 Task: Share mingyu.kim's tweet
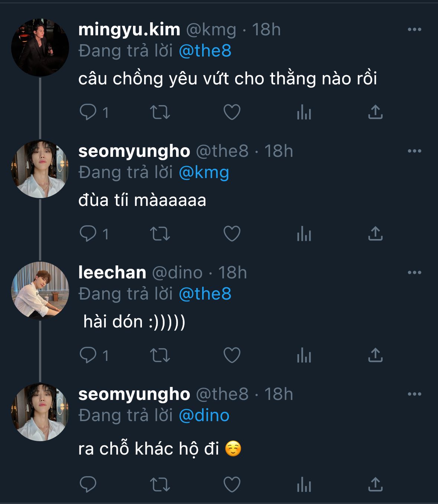(x=375, y=112)
